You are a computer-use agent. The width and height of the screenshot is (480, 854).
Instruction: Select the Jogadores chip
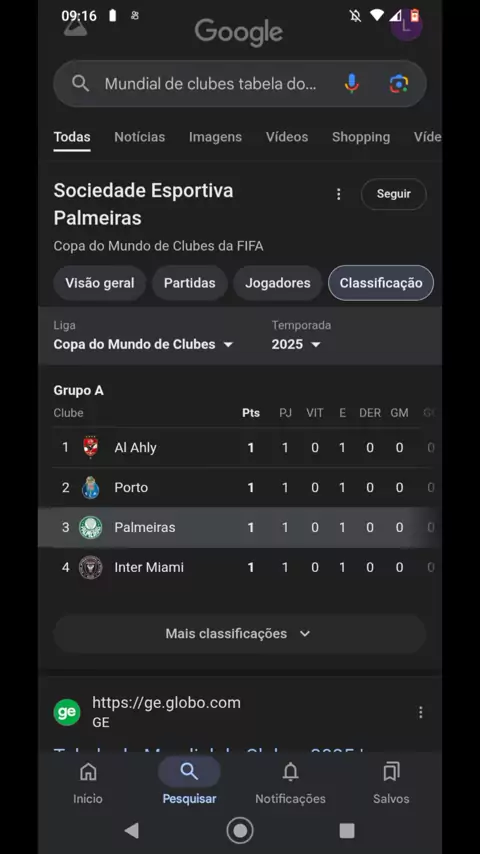(278, 283)
